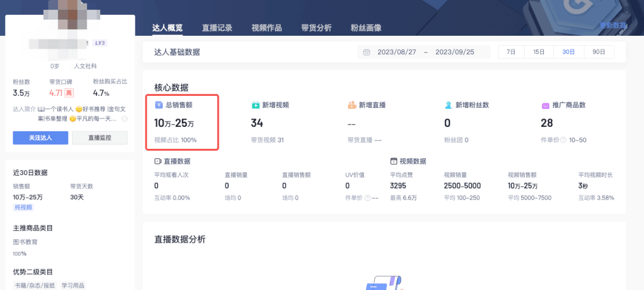644x290 pixels.
Task: Click the 最高 6.6万 text
Action: pos(403,198)
